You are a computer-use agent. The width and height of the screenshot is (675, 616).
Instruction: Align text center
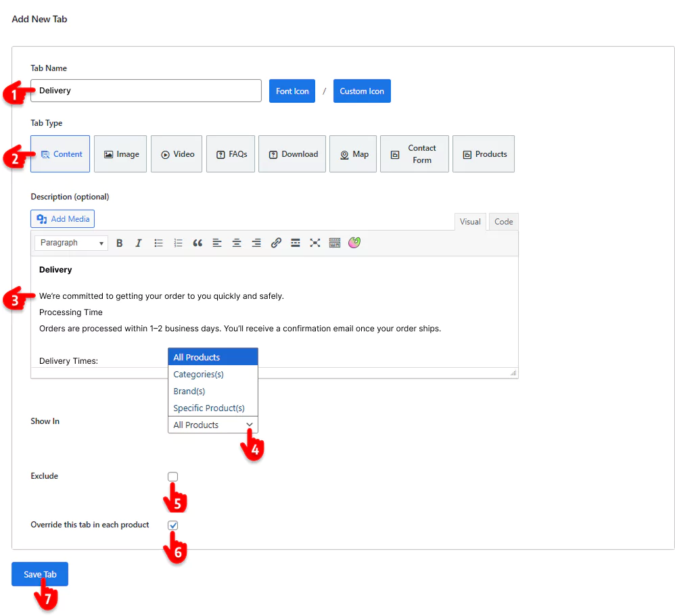click(x=237, y=243)
